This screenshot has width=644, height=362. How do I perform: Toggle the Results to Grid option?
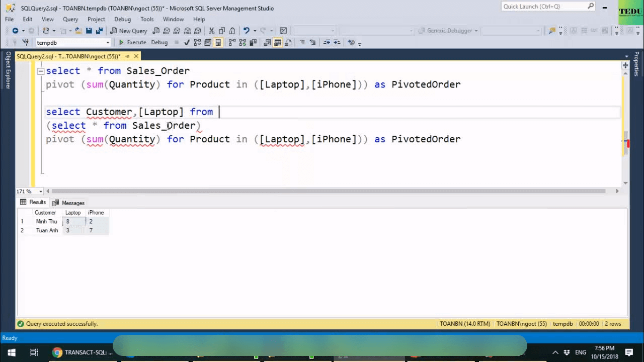point(277,43)
